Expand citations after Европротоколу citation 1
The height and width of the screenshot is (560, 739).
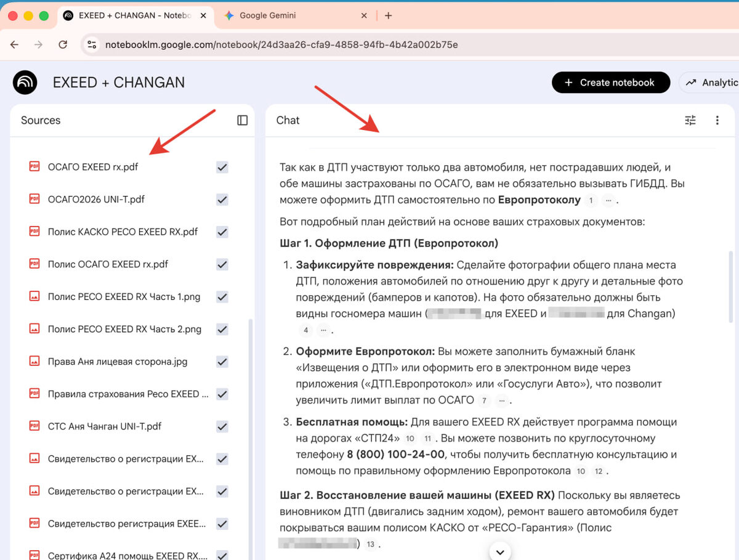point(608,200)
